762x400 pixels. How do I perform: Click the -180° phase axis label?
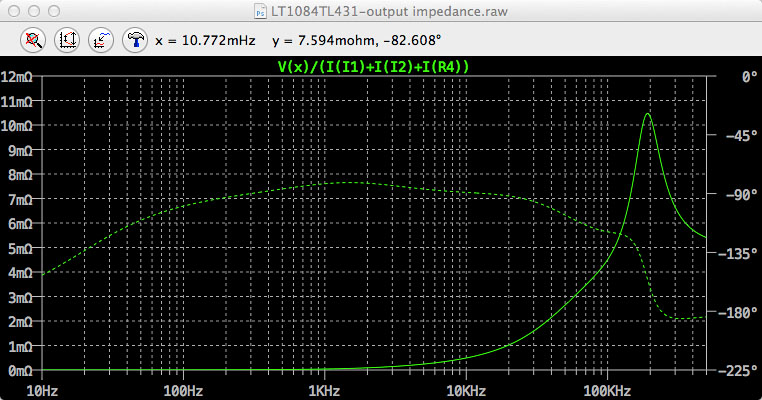(x=738, y=312)
